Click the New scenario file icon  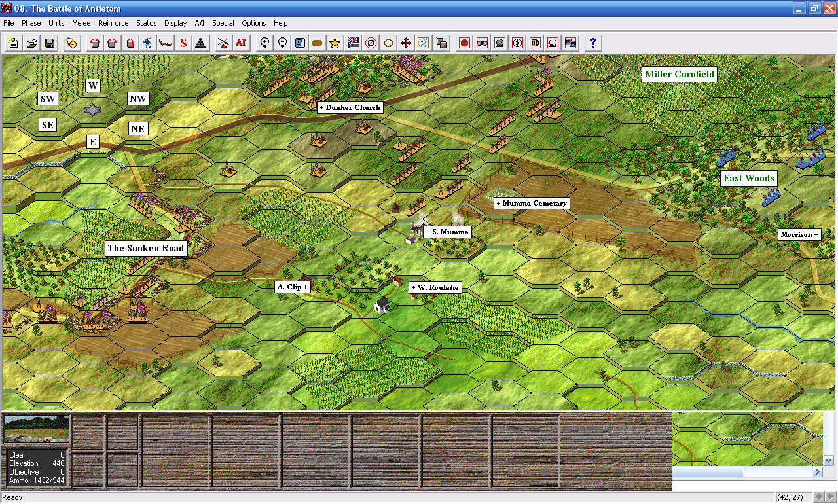[x=13, y=43]
